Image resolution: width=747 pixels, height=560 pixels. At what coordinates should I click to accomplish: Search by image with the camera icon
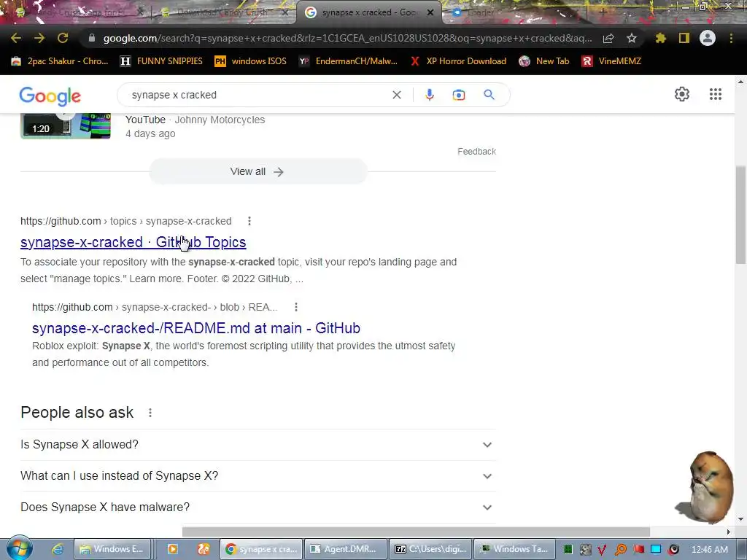pyautogui.click(x=459, y=95)
